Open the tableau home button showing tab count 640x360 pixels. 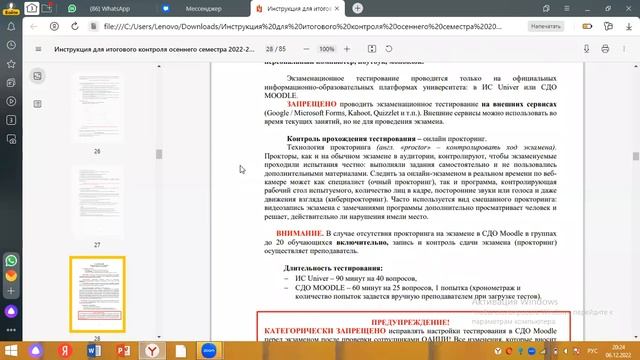point(31,8)
